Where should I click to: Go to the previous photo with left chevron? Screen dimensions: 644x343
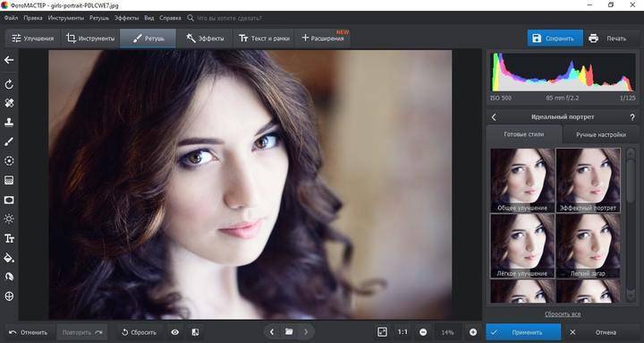tap(272, 332)
